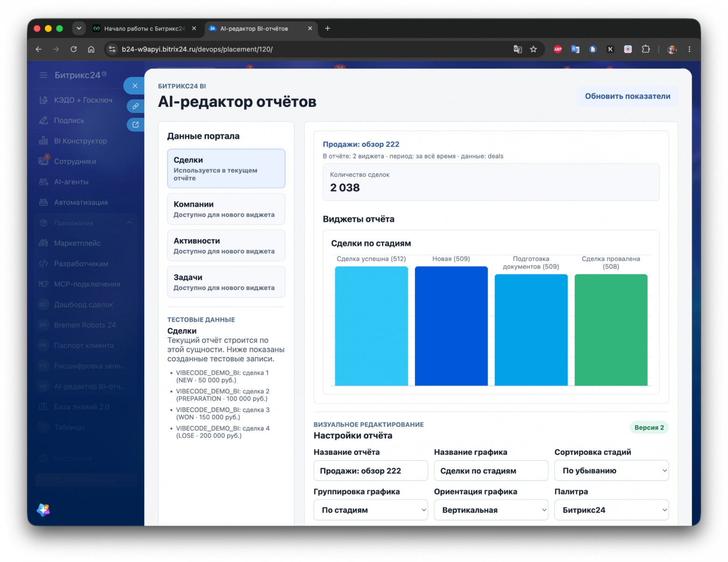The height and width of the screenshot is (562, 728).
Task: Open the Google Translate extension icon
Action: pos(575,49)
